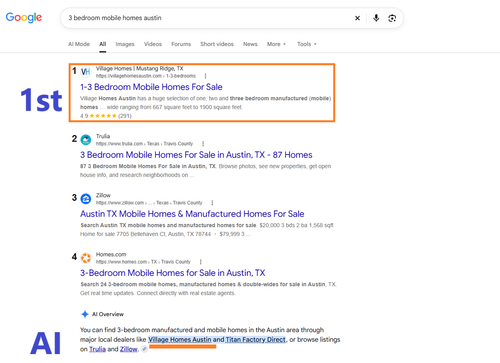Click Zillow link in AI Overview
The image size is (500, 363).
[x=129, y=349]
